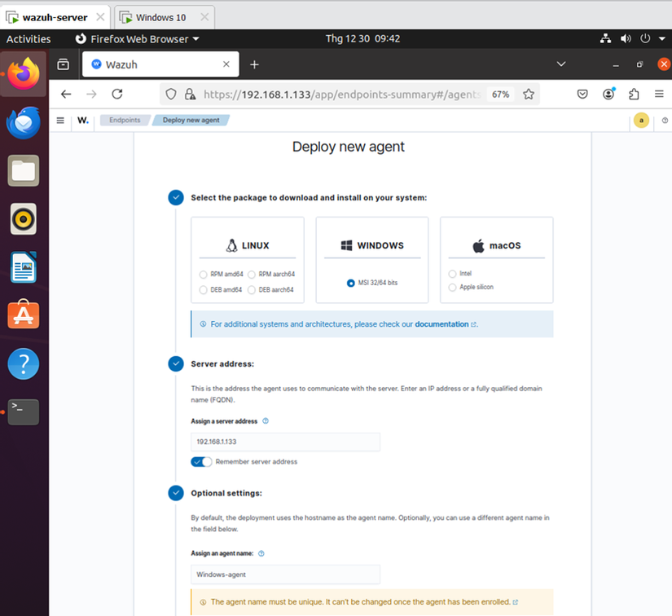Open Rhythmbox music player in dock
The height and width of the screenshot is (616, 672).
click(24, 219)
